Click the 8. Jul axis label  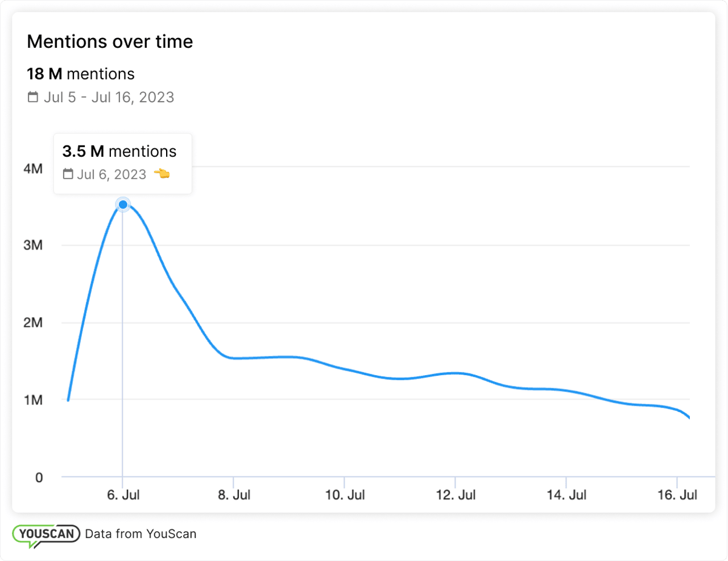pyautogui.click(x=234, y=495)
